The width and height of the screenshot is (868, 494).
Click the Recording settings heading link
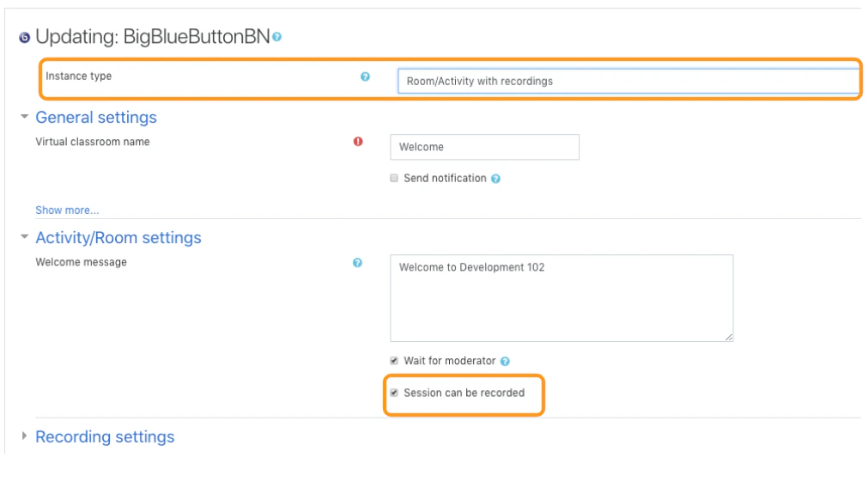point(106,437)
